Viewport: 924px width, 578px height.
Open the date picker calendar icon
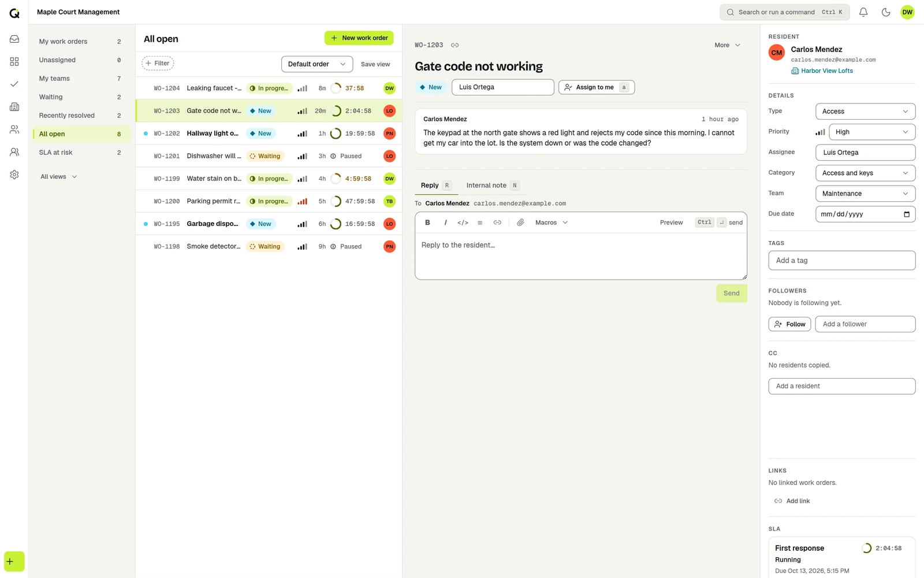[x=907, y=214]
